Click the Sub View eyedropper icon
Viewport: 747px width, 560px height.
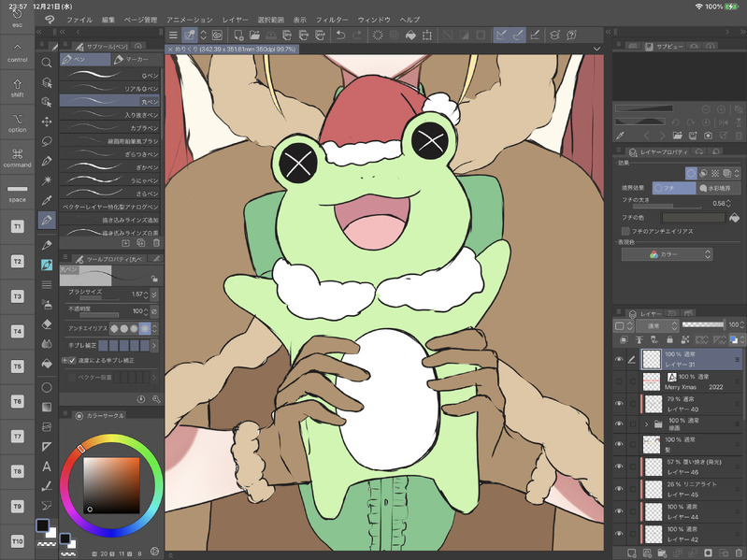pos(620,136)
